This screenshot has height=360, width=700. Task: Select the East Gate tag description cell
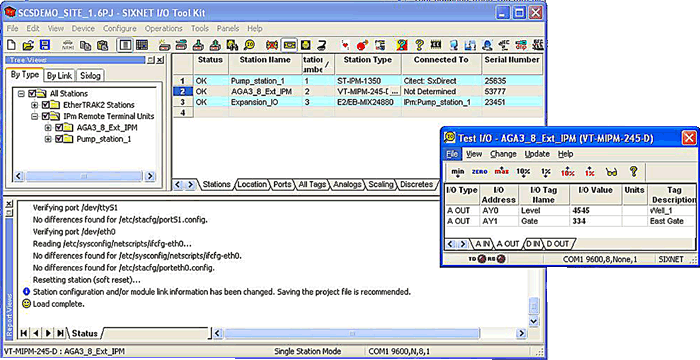672,221
